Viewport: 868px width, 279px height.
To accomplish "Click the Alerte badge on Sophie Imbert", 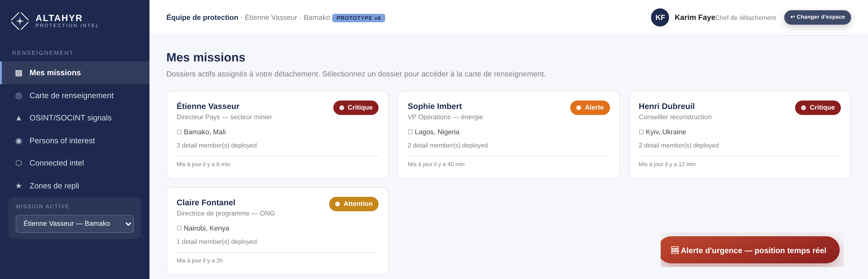I will 590,108.
